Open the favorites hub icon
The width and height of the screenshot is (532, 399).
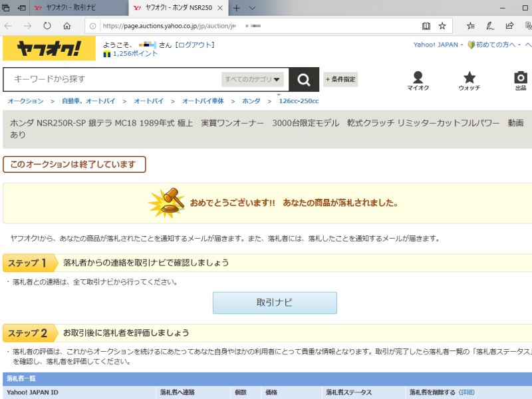(470, 26)
